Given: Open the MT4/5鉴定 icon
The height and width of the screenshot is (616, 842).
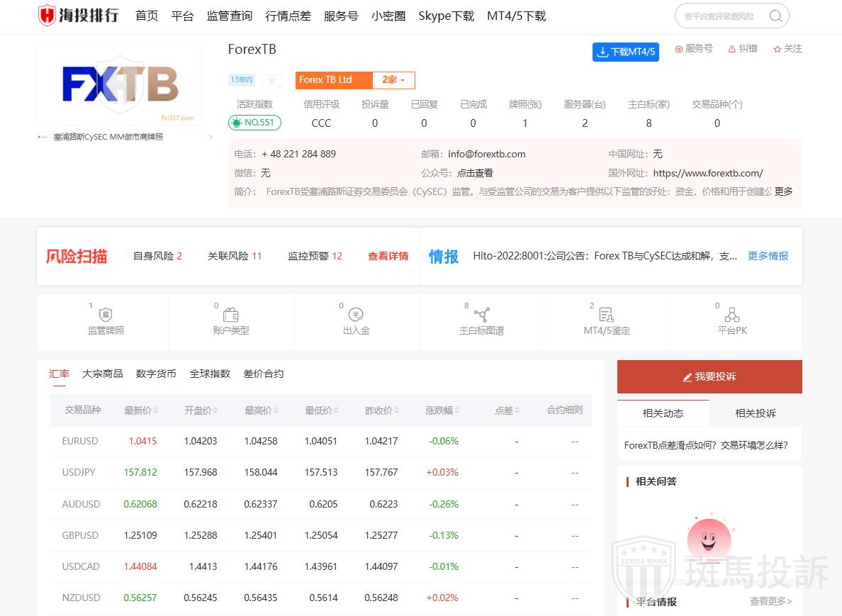Looking at the screenshot, I should (x=606, y=315).
